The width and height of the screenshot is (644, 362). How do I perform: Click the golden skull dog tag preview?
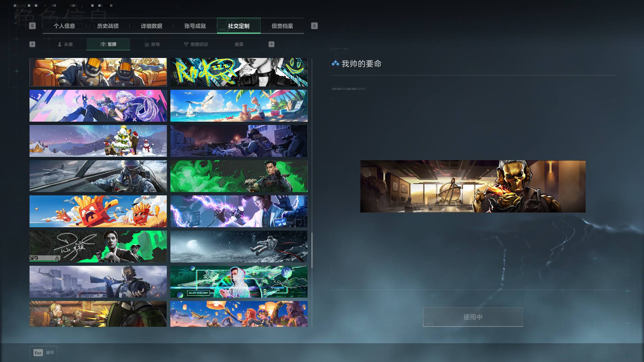[473, 186]
